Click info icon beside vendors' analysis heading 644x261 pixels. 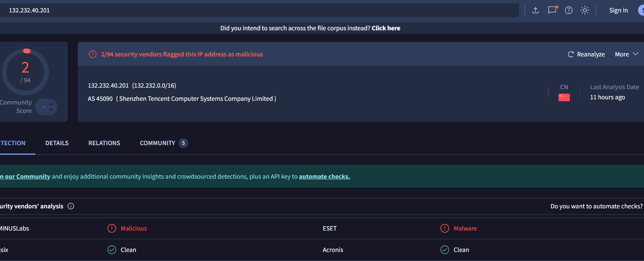71,206
